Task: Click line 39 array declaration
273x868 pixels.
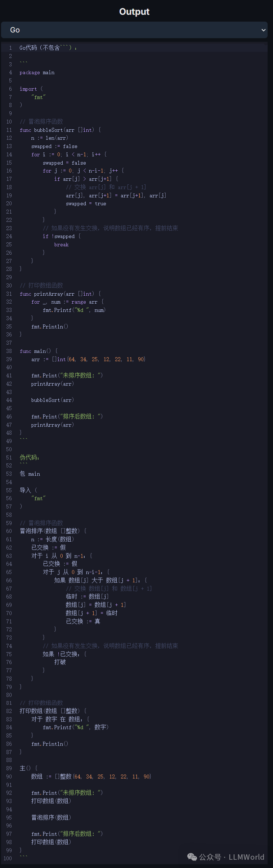Action: coord(88,359)
